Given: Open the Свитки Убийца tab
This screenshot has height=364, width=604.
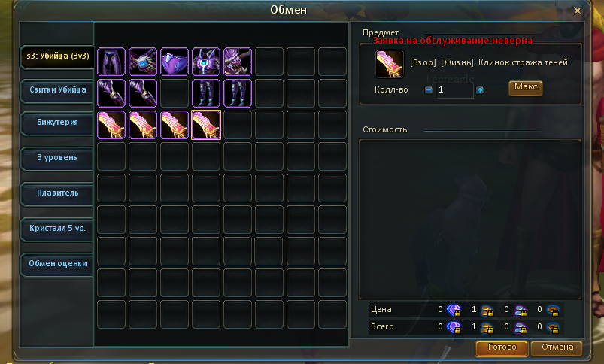Looking at the screenshot, I should (57, 90).
